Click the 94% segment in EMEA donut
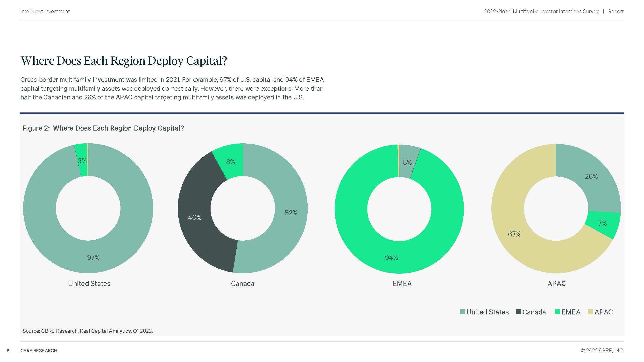Screen dimensions: 644x362 [391, 257]
